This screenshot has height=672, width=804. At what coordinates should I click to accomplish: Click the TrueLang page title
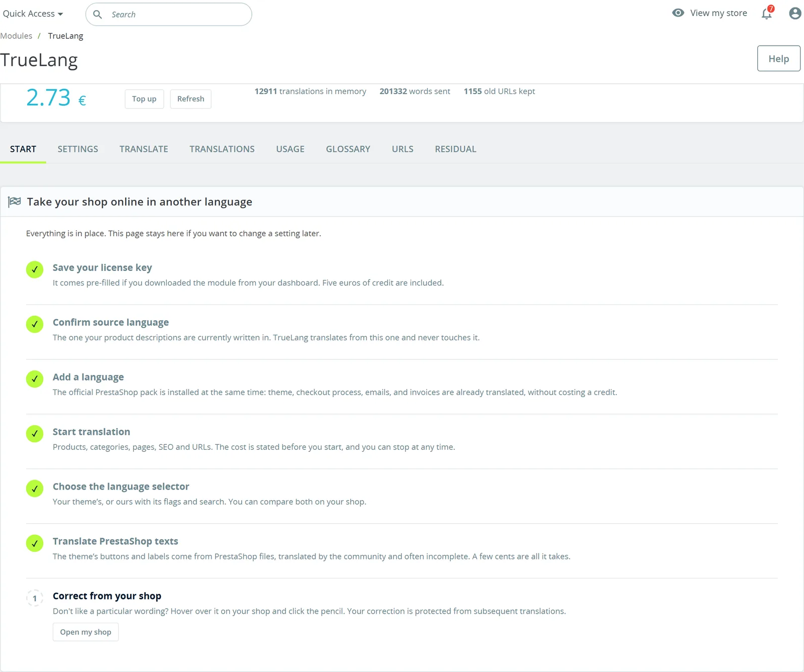pos(39,60)
